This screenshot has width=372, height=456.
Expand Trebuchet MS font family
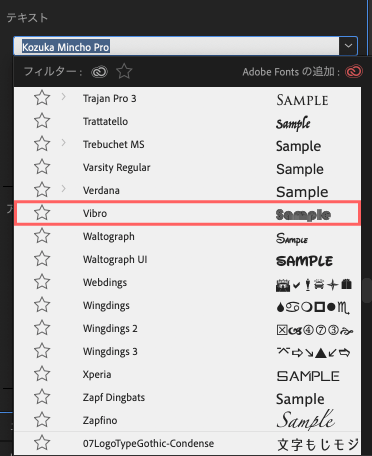pos(64,143)
